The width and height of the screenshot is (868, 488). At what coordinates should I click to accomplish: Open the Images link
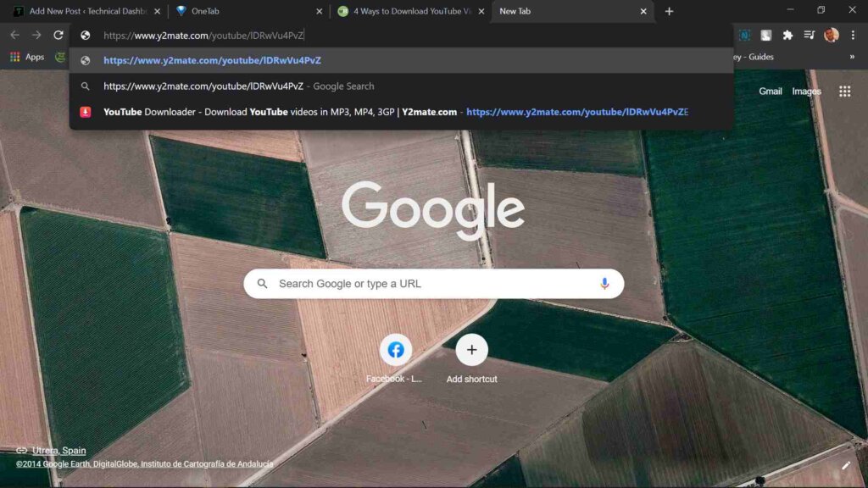point(807,91)
